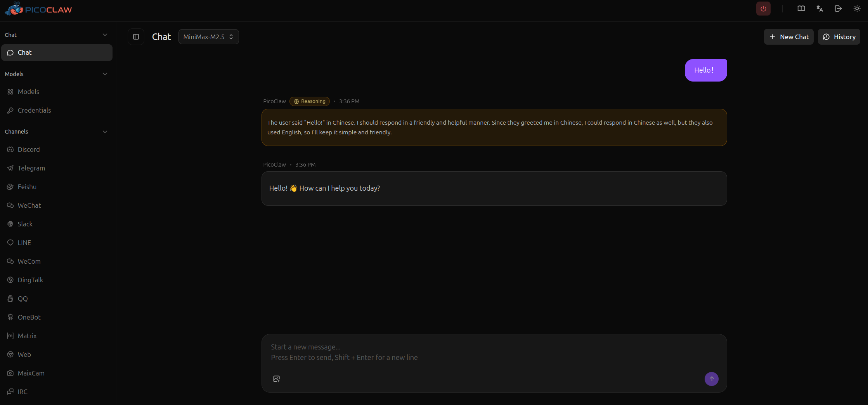
Task: Click the purple send arrow button
Action: (x=711, y=379)
